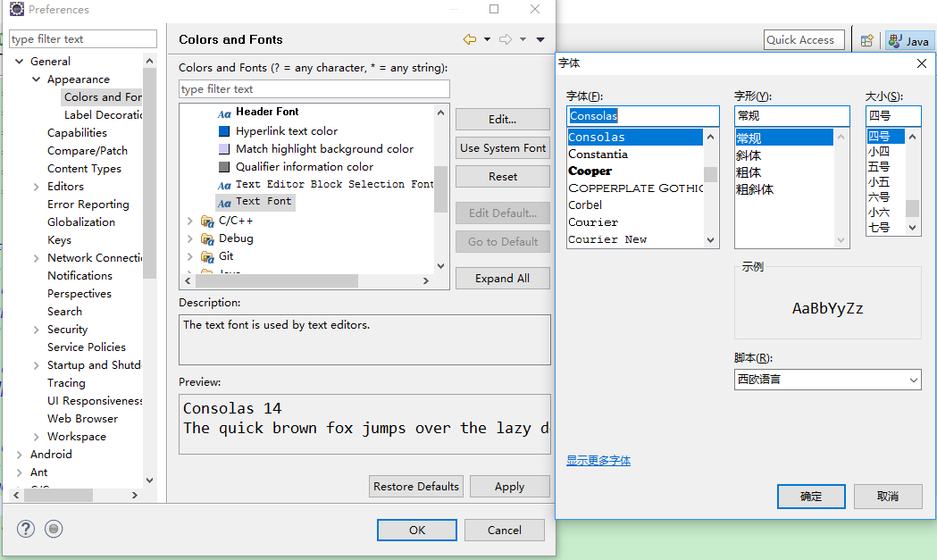Select Cooper font in list
The height and width of the screenshot is (560, 937).
(x=590, y=171)
